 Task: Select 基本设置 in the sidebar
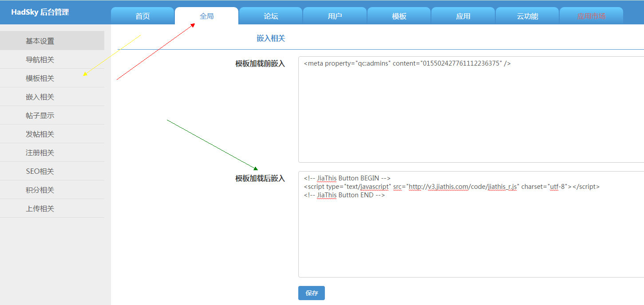point(52,41)
